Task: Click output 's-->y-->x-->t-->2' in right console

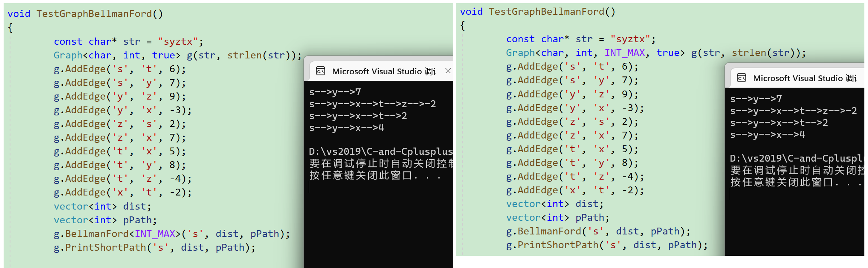Action: [x=779, y=123]
